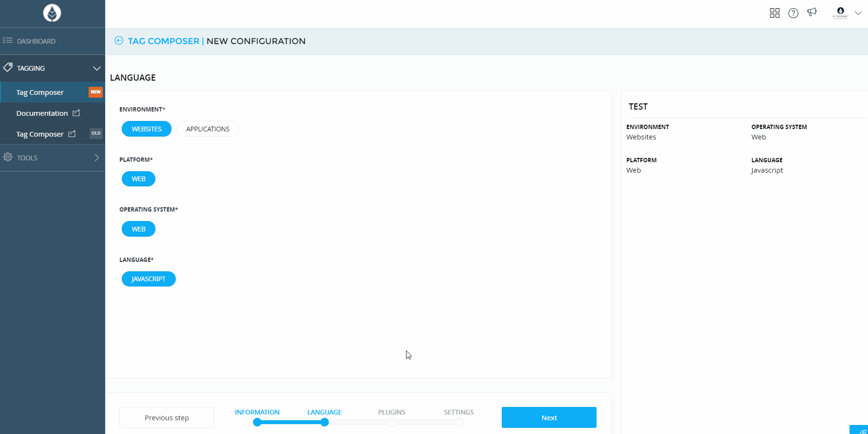The height and width of the screenshot is (434, 868).
Task: Collapse the Tagging menu chevron
Action: point(97,68)
